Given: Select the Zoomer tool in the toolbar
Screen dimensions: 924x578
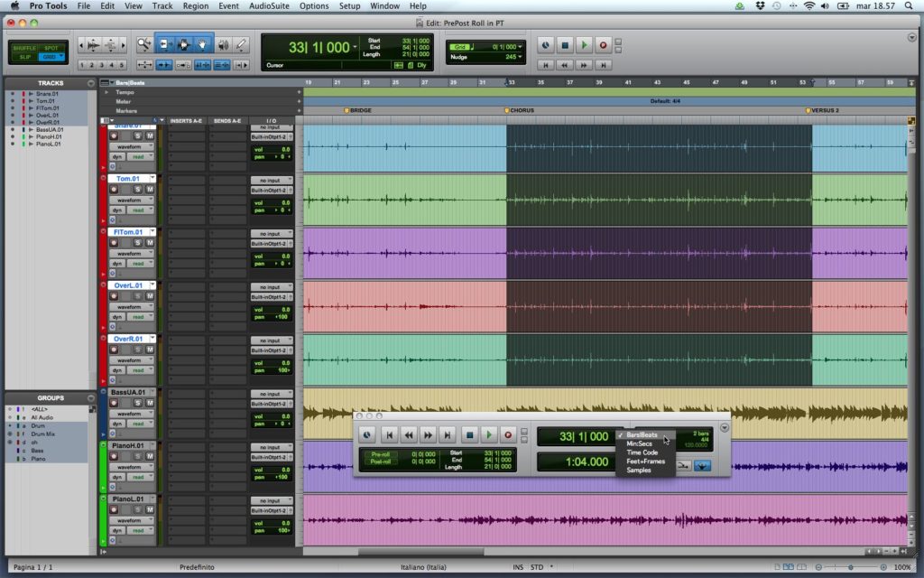Looking at the screenshot, I should (143, 45).
